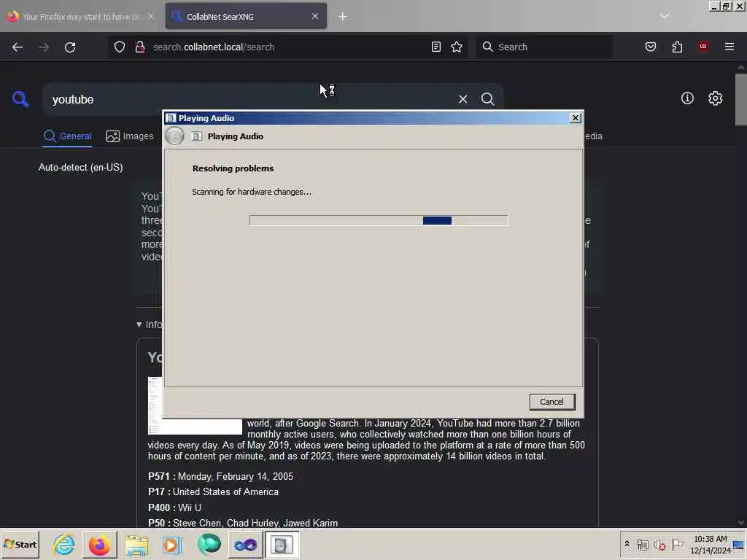The height and width of the screenshot is (560, 747).
Task: Open a new tab with plus button
Action: [343, 17]
